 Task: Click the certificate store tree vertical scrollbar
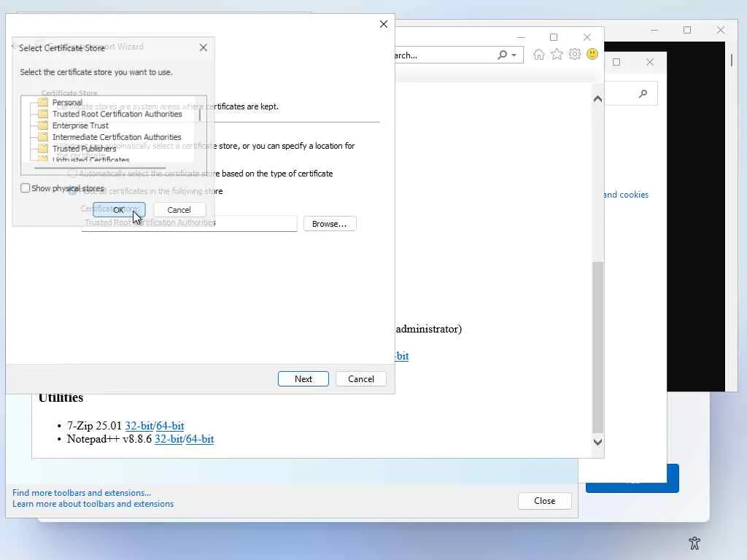[x=200, y=115]
